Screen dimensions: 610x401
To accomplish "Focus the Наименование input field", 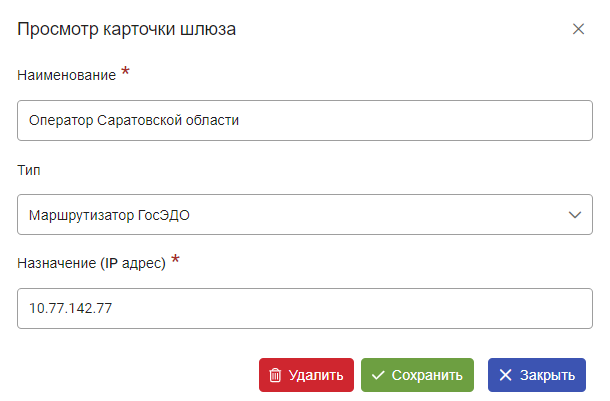I will click(x=305, y=121).
